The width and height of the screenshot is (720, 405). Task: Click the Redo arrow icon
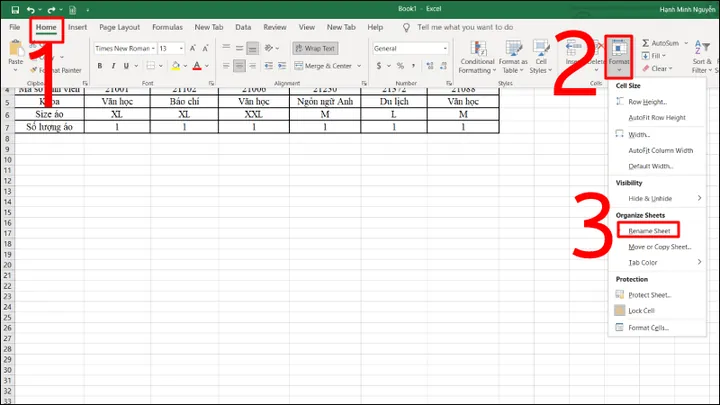pos(51,10)
